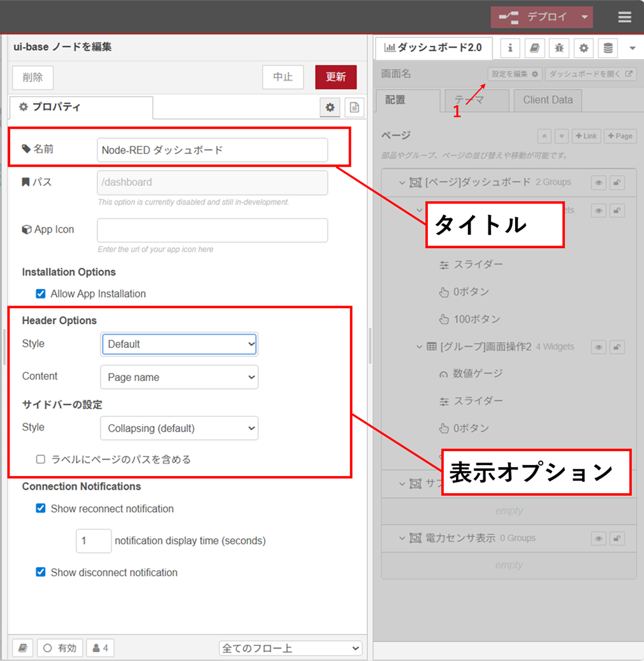The image size is (644, 661).
Task: Uncheck Allow App Installation
Action: coord(41,293)
